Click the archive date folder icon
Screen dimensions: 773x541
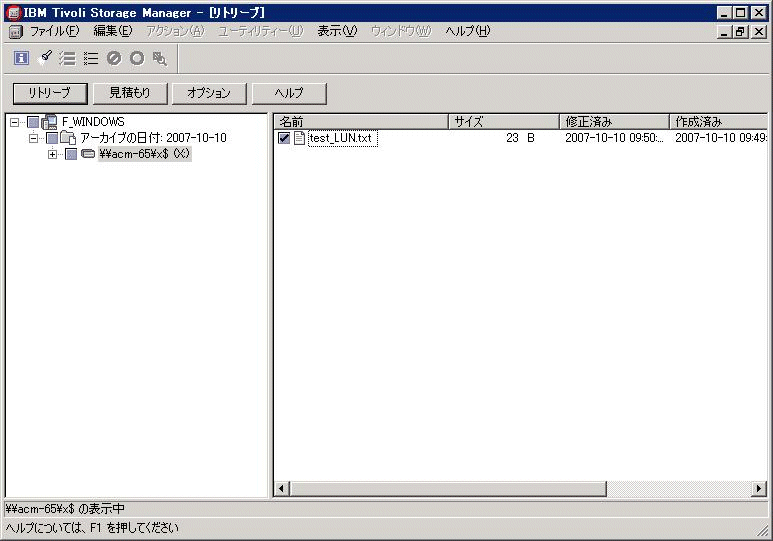point(68,138)
